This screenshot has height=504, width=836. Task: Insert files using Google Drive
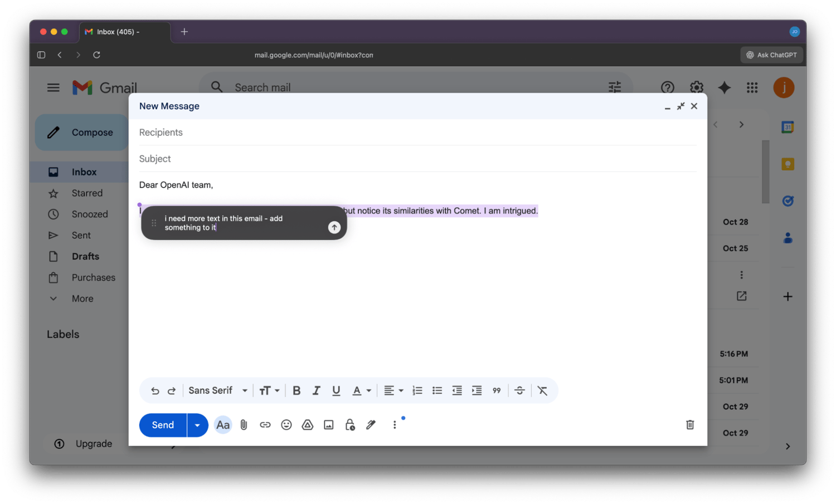coord(308,425)
